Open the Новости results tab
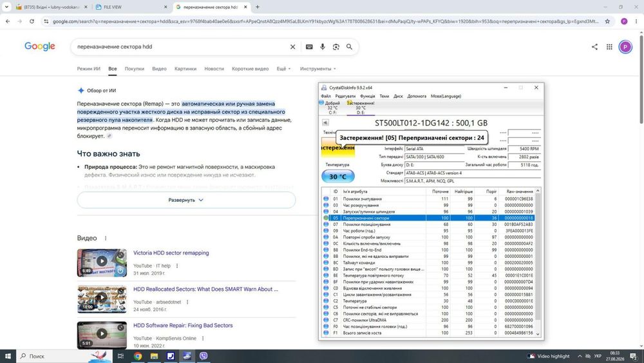 [x=214, y=68]
